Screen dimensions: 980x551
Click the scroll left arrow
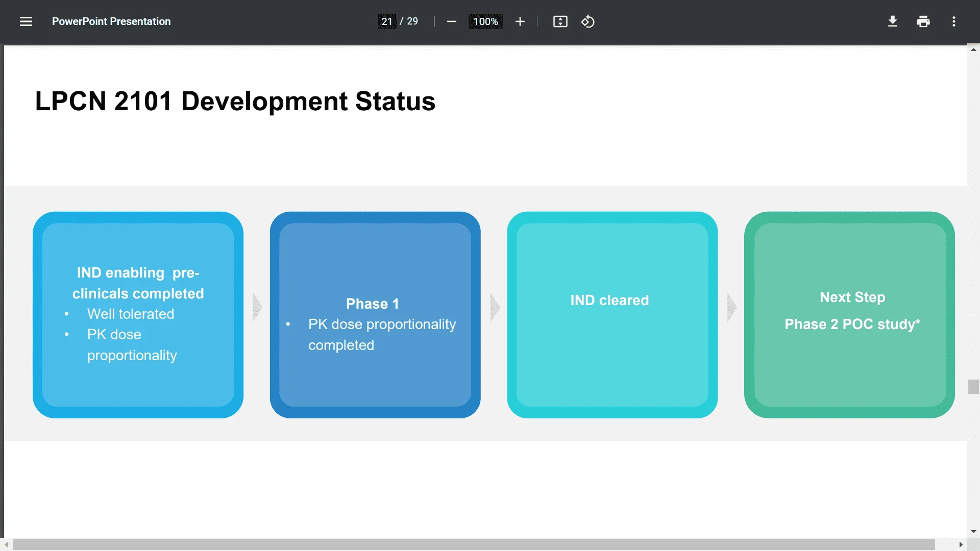tap(6, 545)
